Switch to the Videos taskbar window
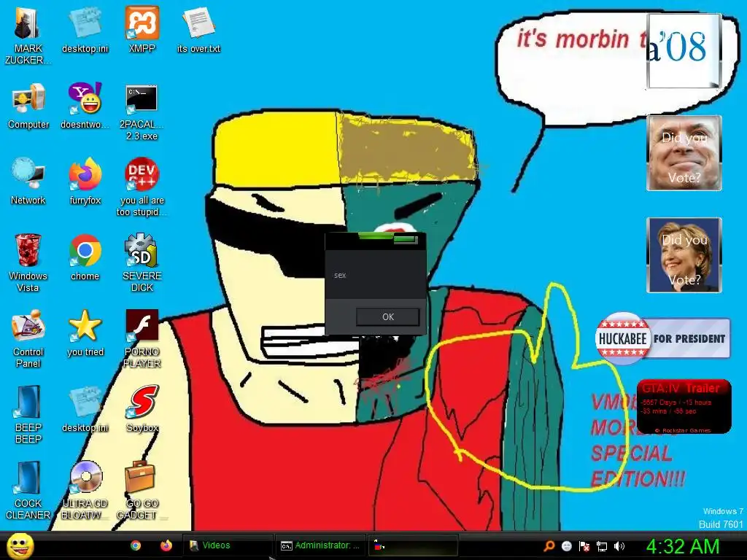Image resolution: width=747 pixels, height=560 pixels. tap(228, 545)
